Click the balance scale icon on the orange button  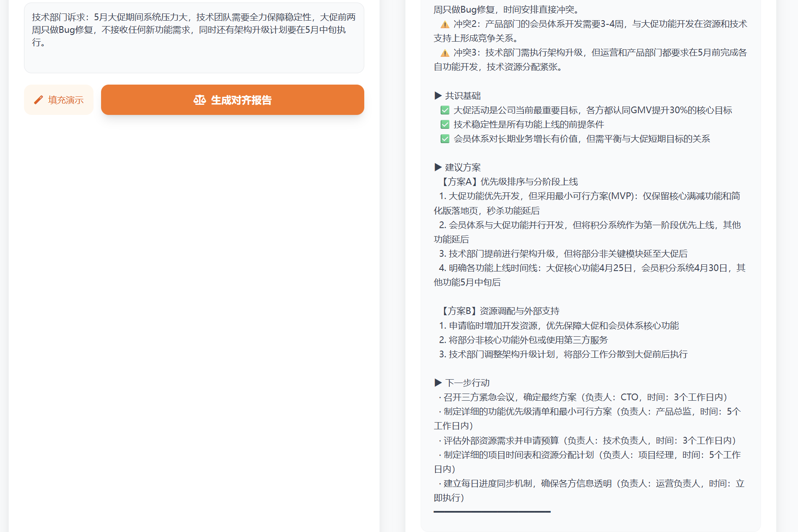pyautogui.click(x=199, y=100)
